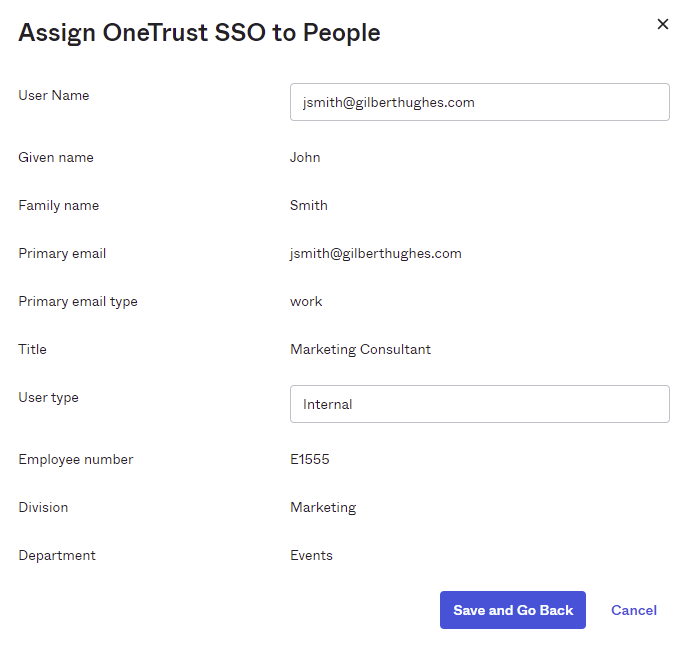
Task: Click the User Name label
Action: pyautogui.click(x=54, y=95)
